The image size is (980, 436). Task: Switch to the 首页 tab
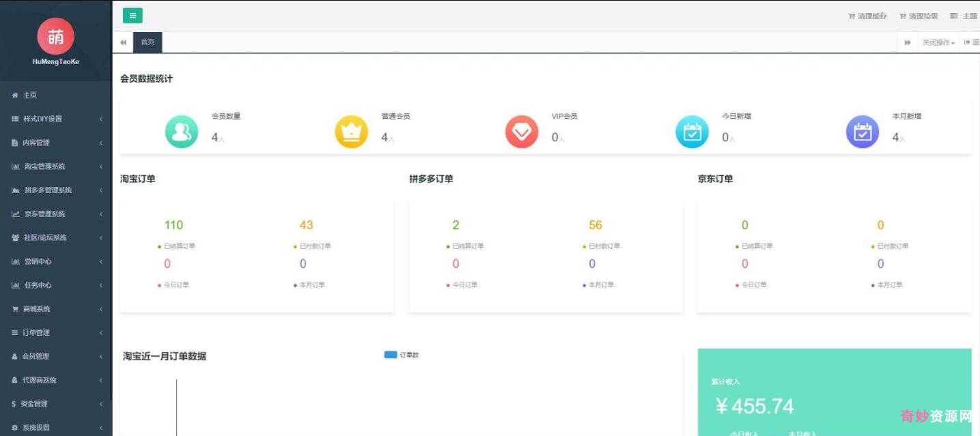pyautogui.click(x=148, y=42)
